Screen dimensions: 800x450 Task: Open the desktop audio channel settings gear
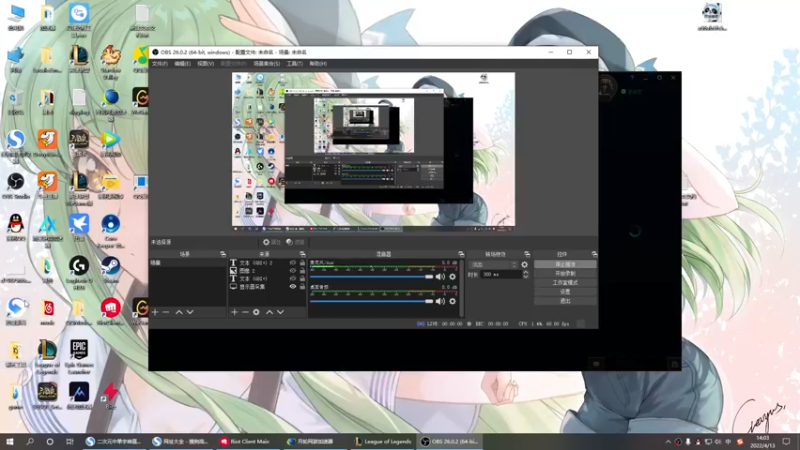(x=452, y=301)
